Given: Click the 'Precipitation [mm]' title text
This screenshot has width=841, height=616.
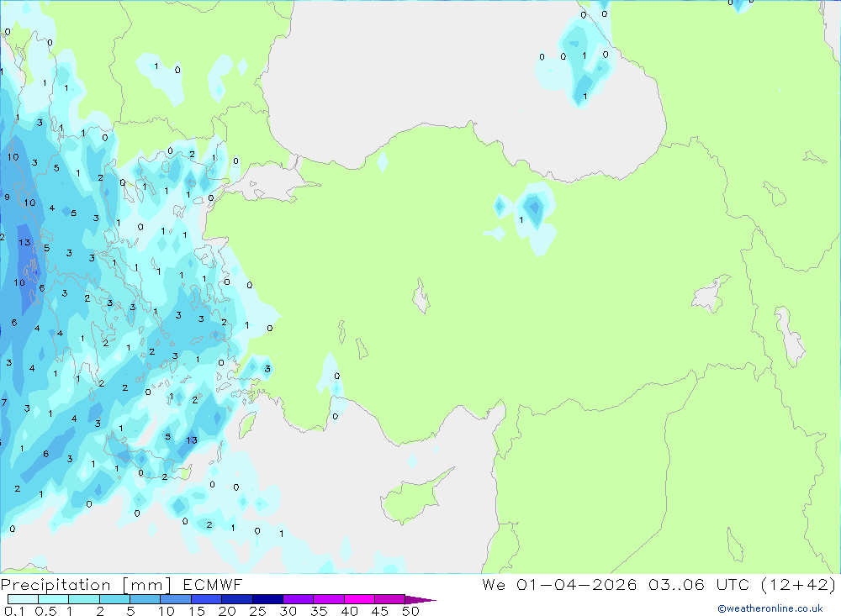Looking at the screenshot, I should tap(86, 585).
